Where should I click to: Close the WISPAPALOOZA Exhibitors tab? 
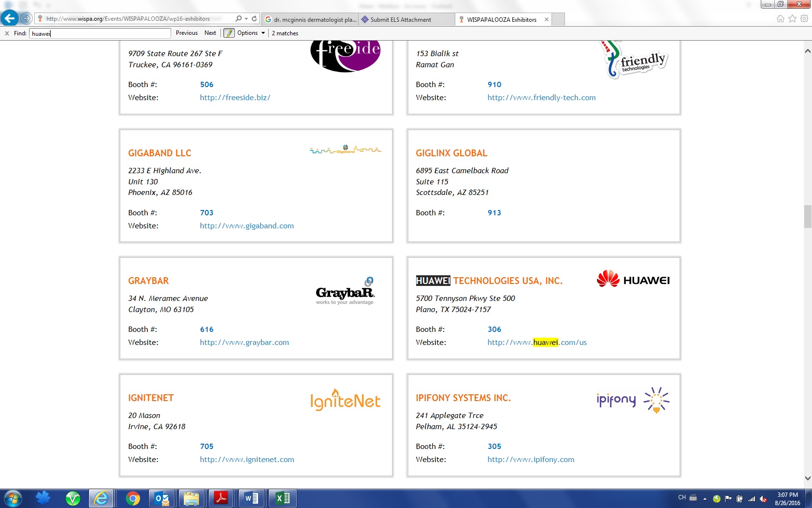click(x=547, y=19)
